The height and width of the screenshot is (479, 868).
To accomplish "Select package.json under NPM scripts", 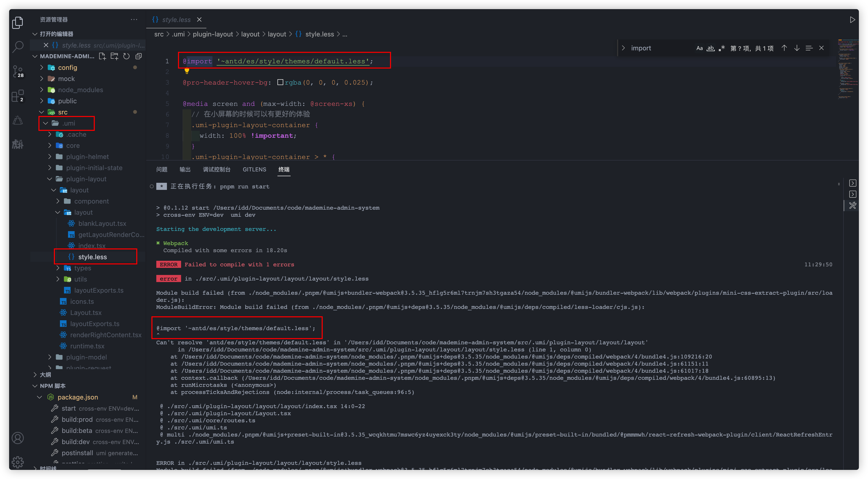I will (x=77, y=397).
